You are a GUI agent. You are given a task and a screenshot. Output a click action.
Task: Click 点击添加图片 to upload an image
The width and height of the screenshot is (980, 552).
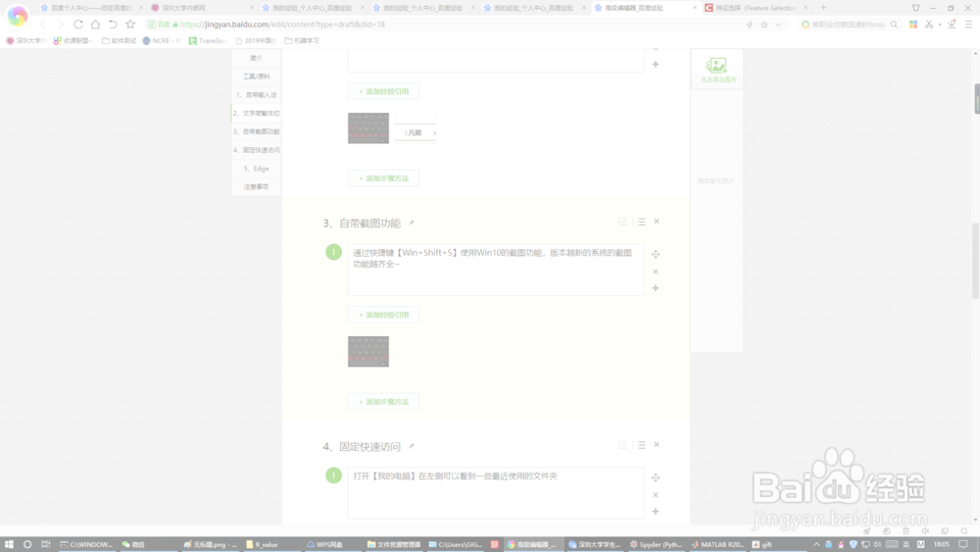[x=717, y=70]
